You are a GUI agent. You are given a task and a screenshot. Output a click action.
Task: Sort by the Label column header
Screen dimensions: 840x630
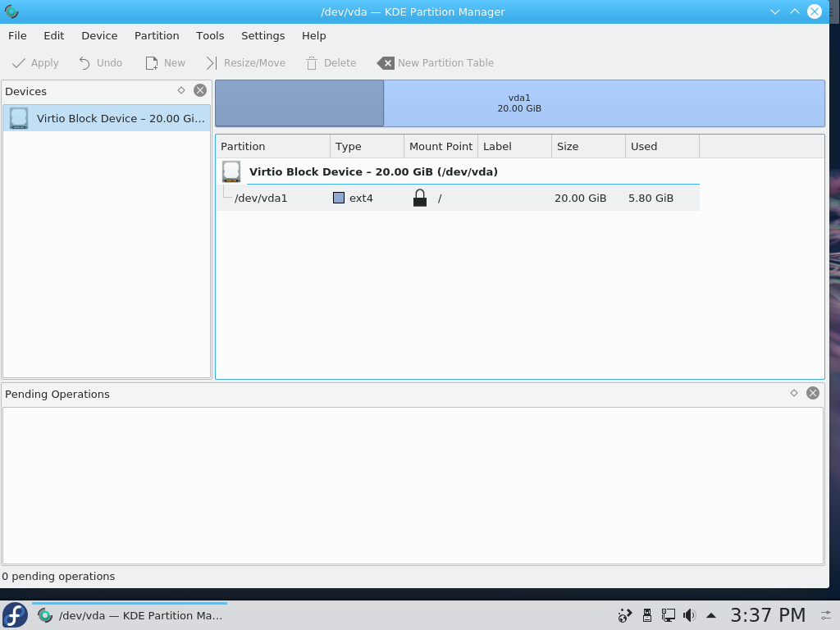[x=514, y=146]
